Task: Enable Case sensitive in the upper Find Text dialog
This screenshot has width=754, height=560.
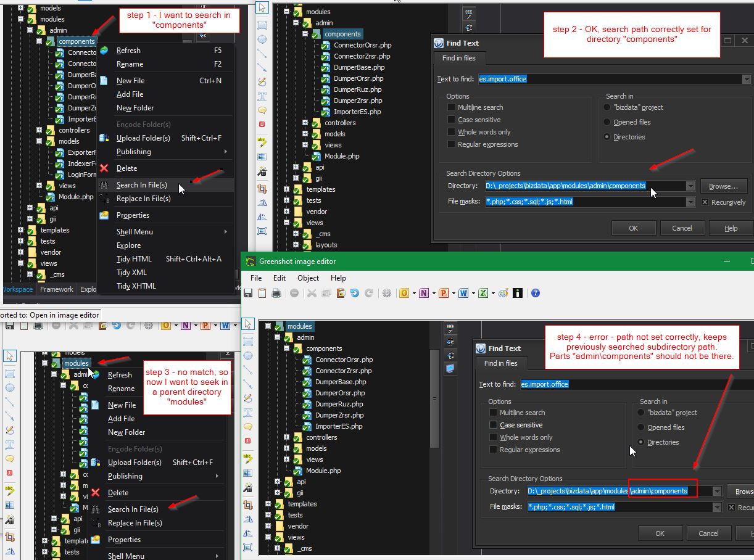Action: [x=452, y=120]
